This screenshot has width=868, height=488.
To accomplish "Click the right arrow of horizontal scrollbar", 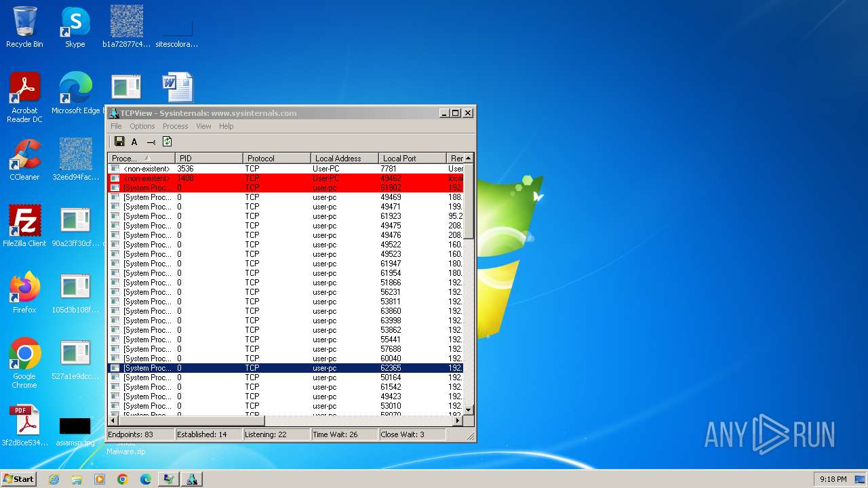I will [458, 420].
